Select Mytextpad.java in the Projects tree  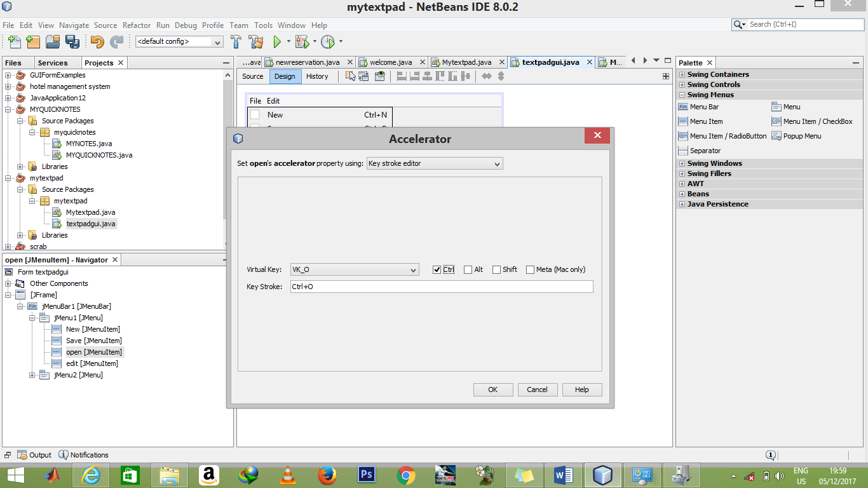point(90,212)
